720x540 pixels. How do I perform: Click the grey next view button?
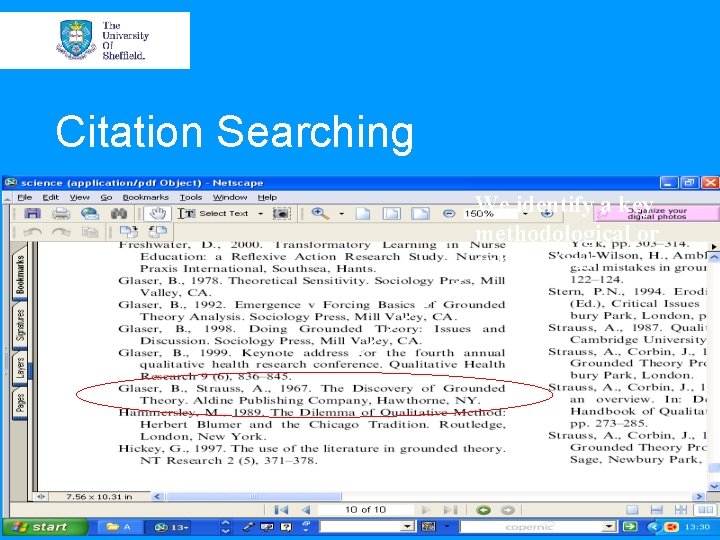click(508, 510)
